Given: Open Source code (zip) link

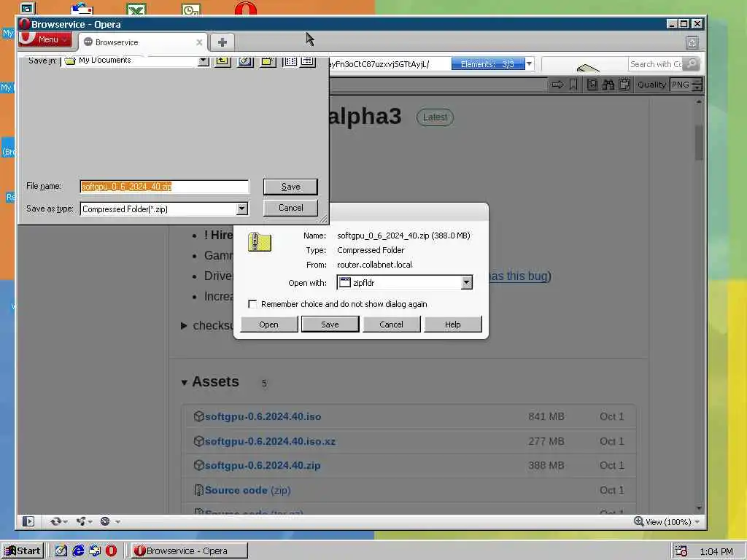Looking at the screenshot, I should point(248,490).
